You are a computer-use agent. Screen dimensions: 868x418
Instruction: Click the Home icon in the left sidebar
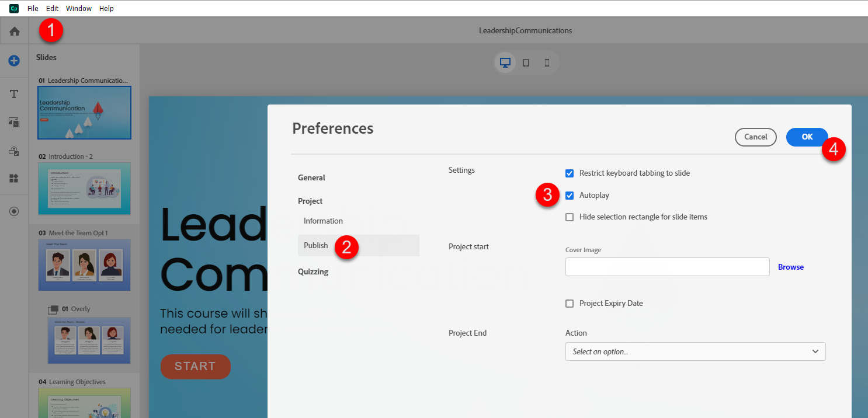tap(14, 30)
